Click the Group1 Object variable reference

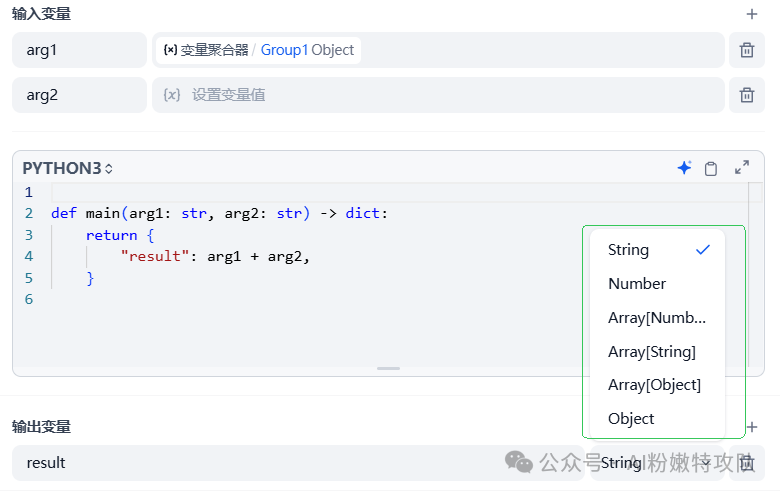[307, 50]
